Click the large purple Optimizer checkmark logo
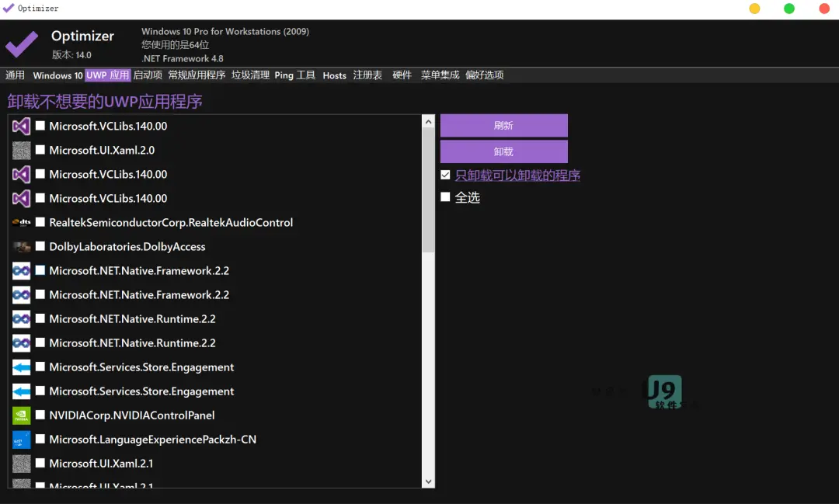 click(x=22, y=44)
